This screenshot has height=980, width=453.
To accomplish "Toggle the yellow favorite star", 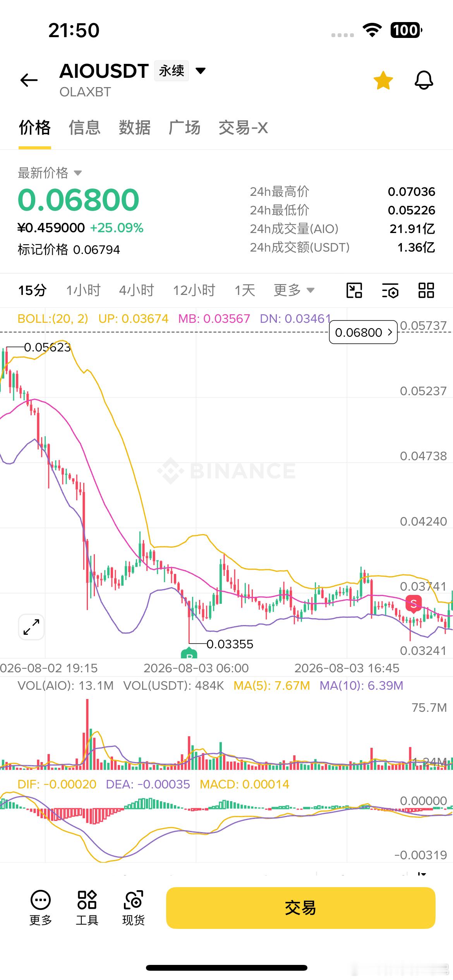I will 383,80.
